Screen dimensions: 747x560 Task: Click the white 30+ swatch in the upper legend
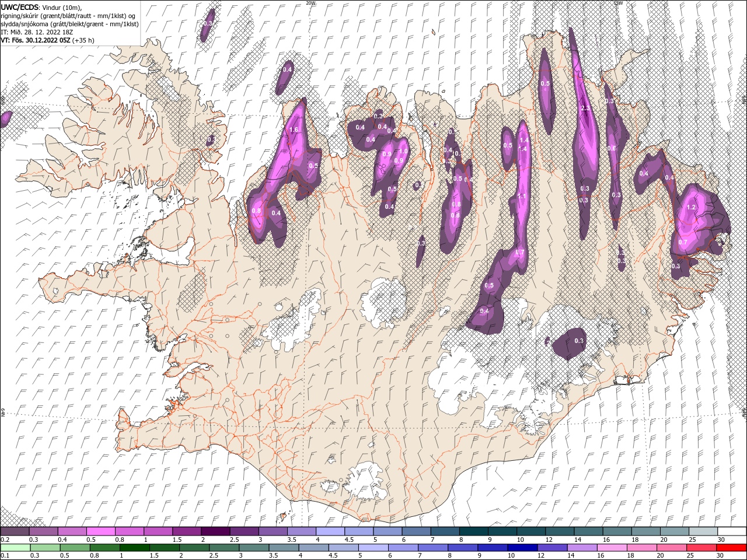click(732, 531)
